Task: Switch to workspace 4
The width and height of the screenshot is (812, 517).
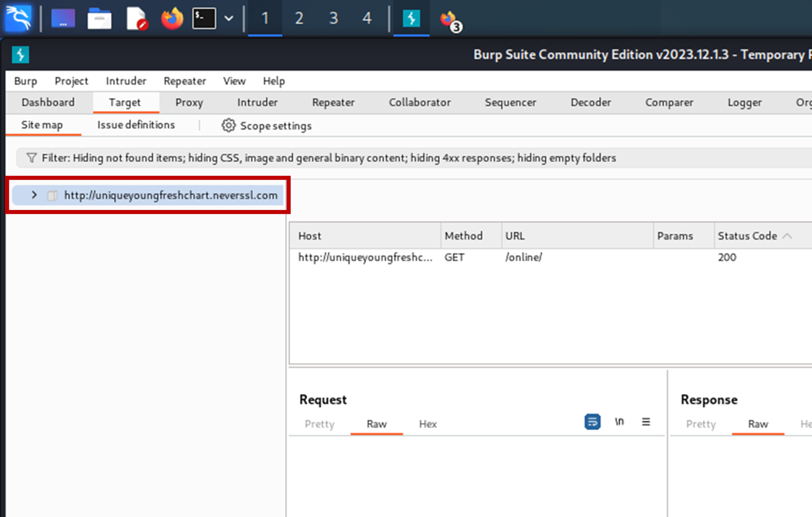Action: coord(367,18)
